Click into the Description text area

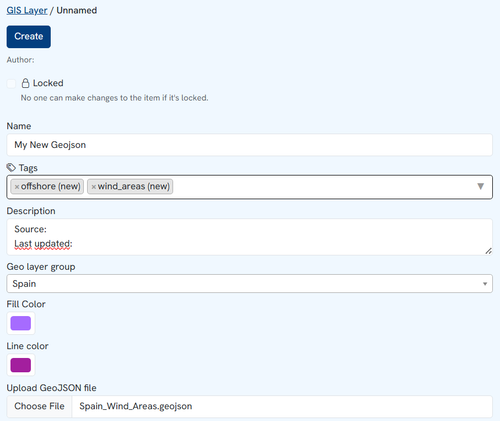(249, 237)
